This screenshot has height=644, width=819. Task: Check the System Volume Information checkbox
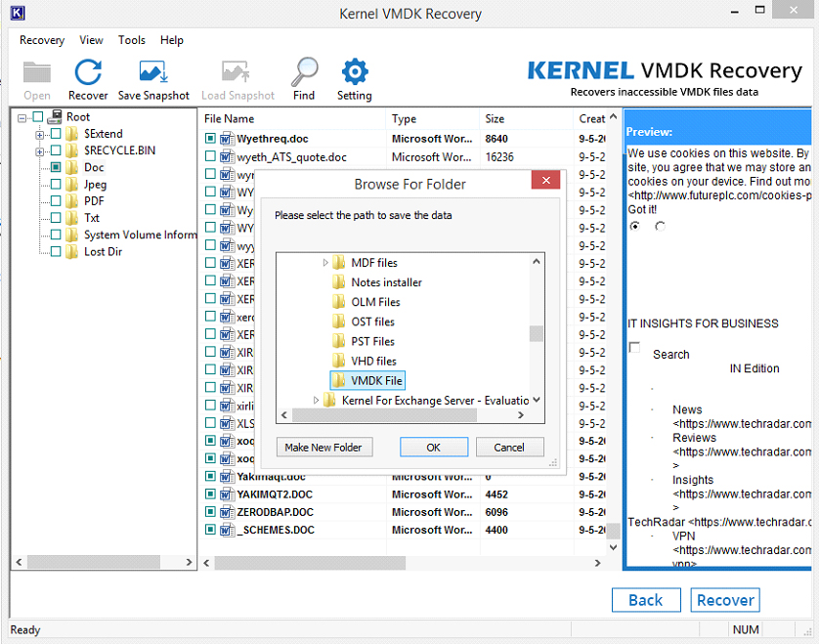tap(56, 235)
